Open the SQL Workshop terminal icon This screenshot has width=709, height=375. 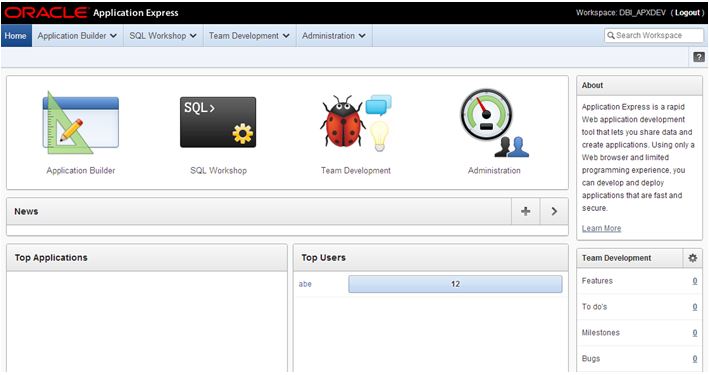pyautogui.click(x=218, y=122)
